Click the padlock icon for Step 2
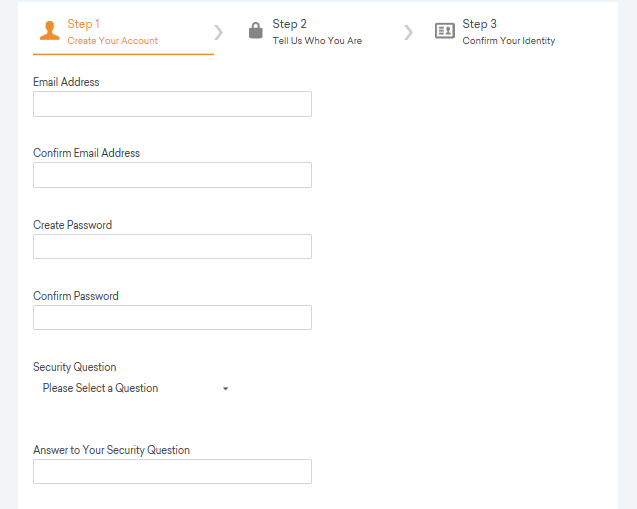The height and width of the screenshot is (509, 637). 256,30
